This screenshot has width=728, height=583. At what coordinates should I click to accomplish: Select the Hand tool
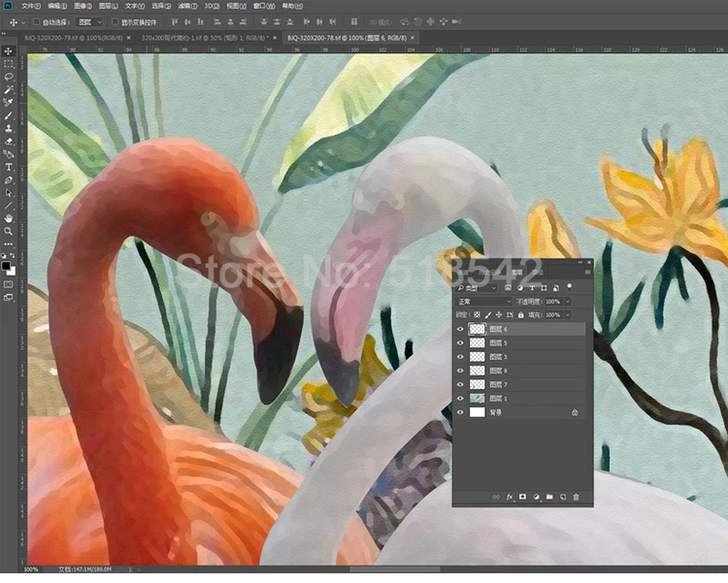click(x=9, y=218)
